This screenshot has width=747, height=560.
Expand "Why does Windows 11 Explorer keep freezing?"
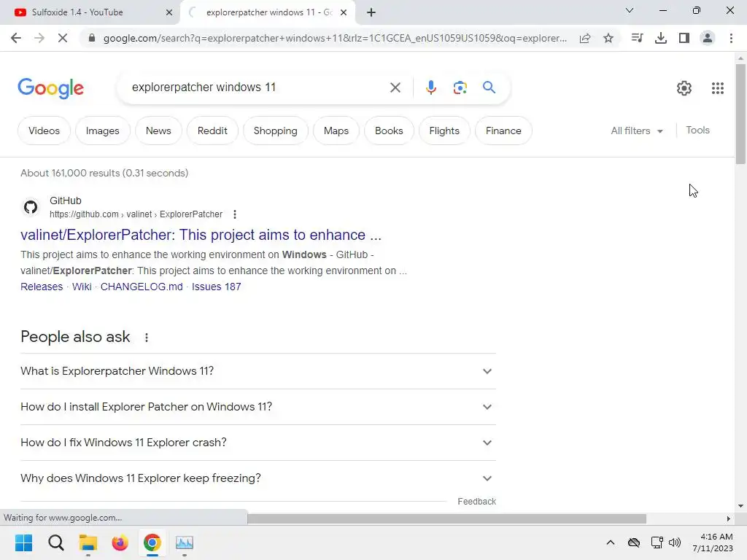258,478
